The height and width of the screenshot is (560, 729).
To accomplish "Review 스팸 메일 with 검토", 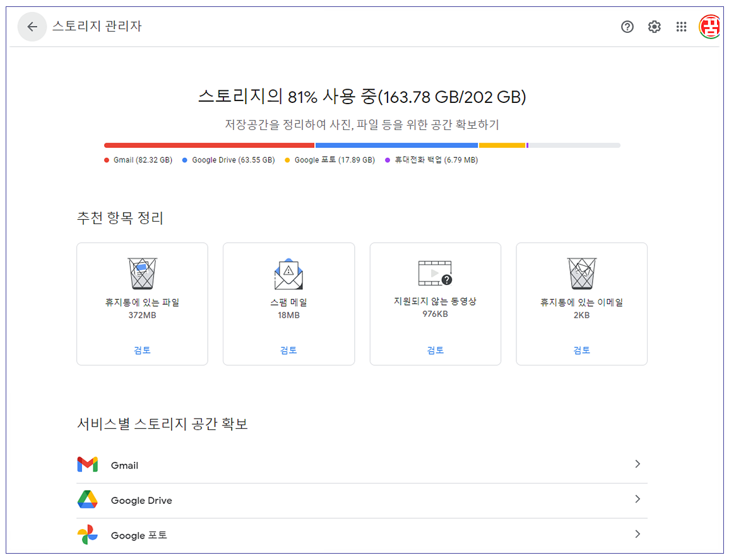I will tap(288, 350).
